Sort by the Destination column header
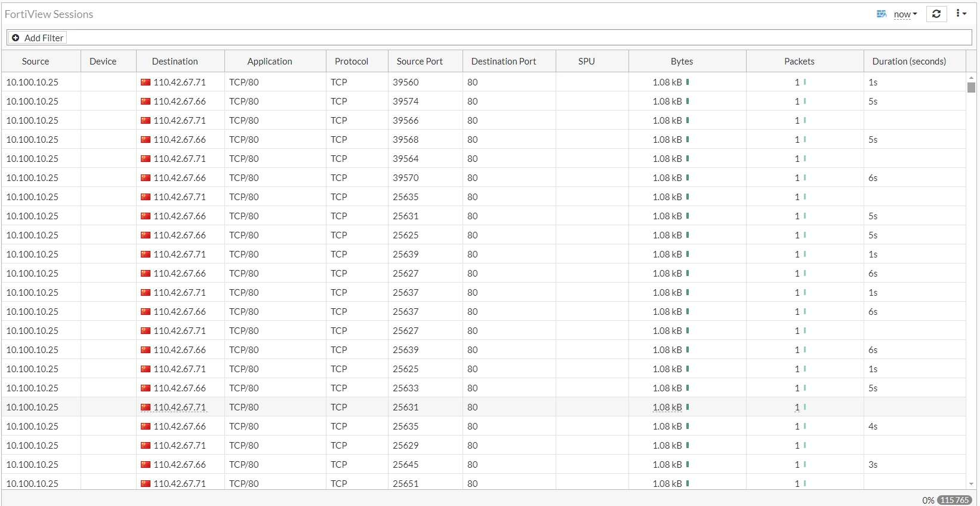The width and height of the screenshot is (980, 506). click(175, 62)
